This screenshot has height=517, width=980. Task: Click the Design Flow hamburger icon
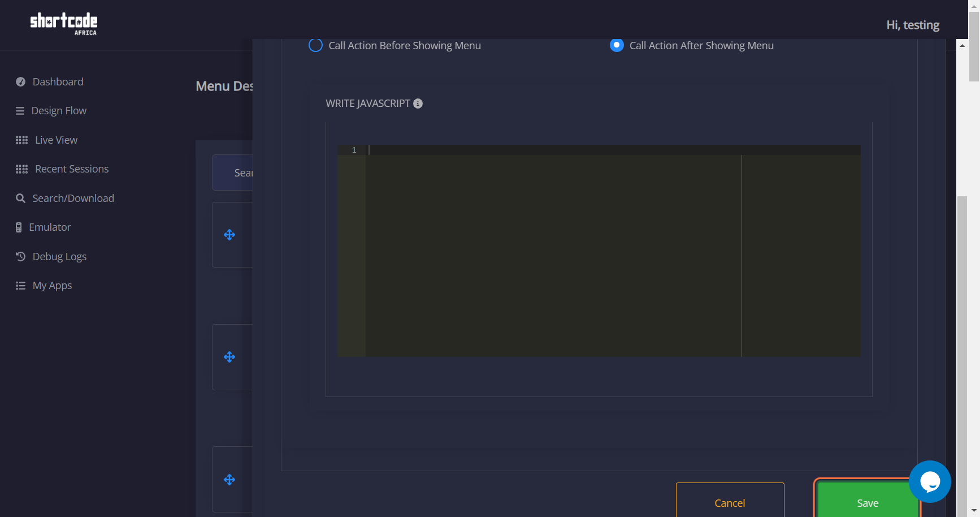tap(20, 111)
